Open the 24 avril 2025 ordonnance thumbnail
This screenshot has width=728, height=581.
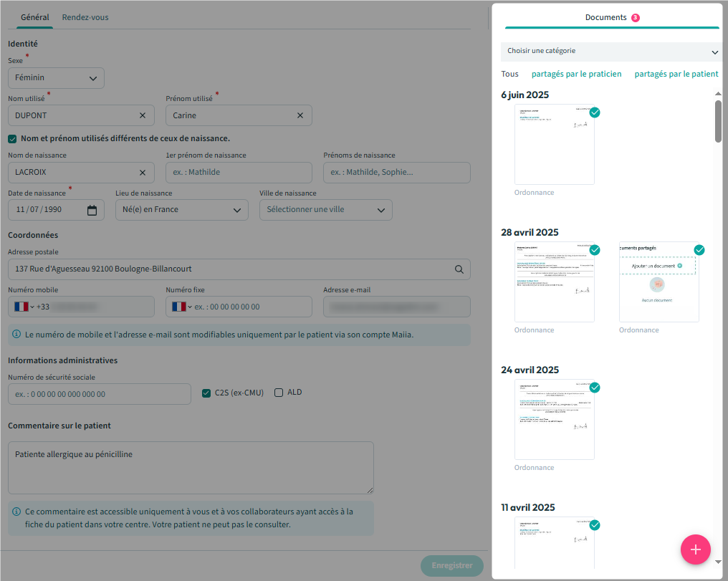[554, 419]
